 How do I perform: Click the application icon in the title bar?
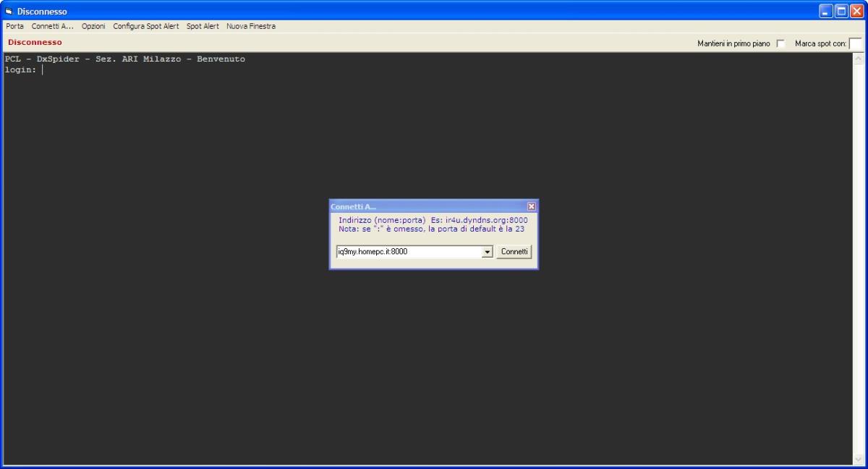[9, 12]
